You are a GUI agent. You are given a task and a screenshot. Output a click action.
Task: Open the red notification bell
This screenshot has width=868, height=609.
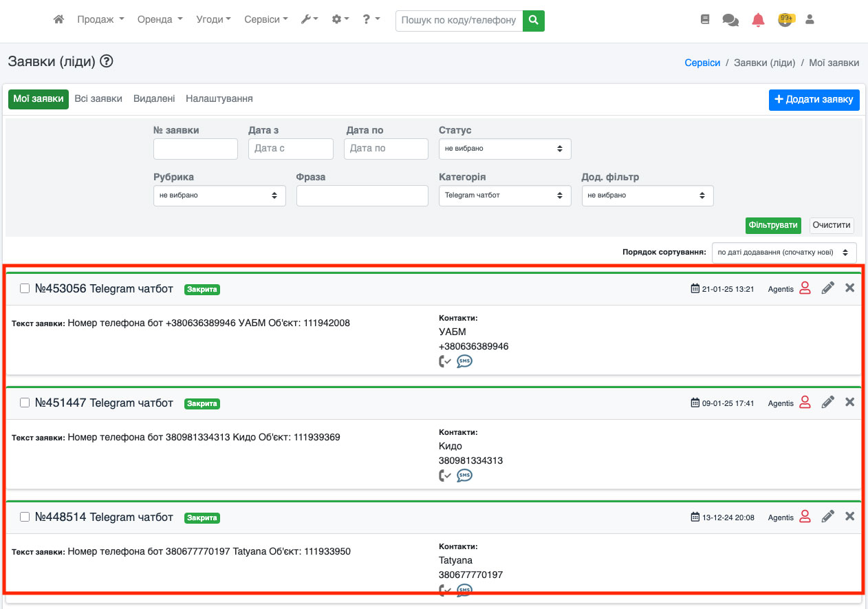pyautogui.click(x=758, y=20)
